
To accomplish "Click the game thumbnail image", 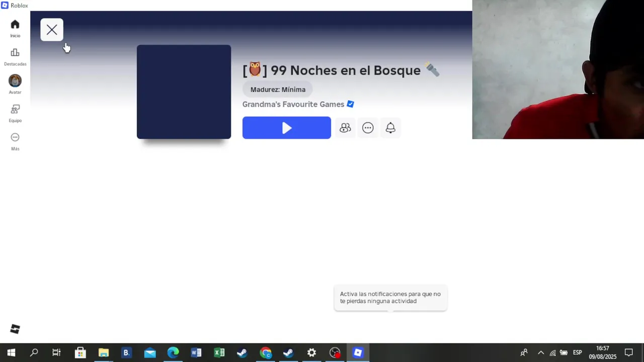I will [x=184, y=92].
